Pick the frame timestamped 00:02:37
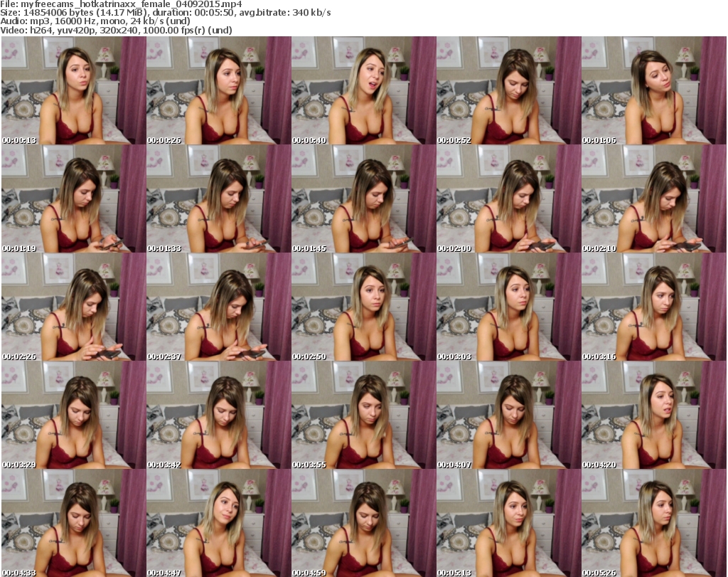 [x=219, y=307]
